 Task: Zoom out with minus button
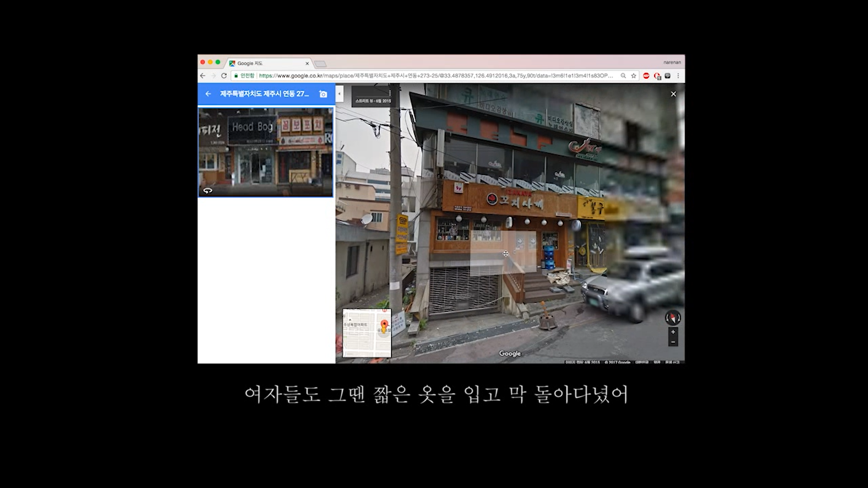(673, 342)
